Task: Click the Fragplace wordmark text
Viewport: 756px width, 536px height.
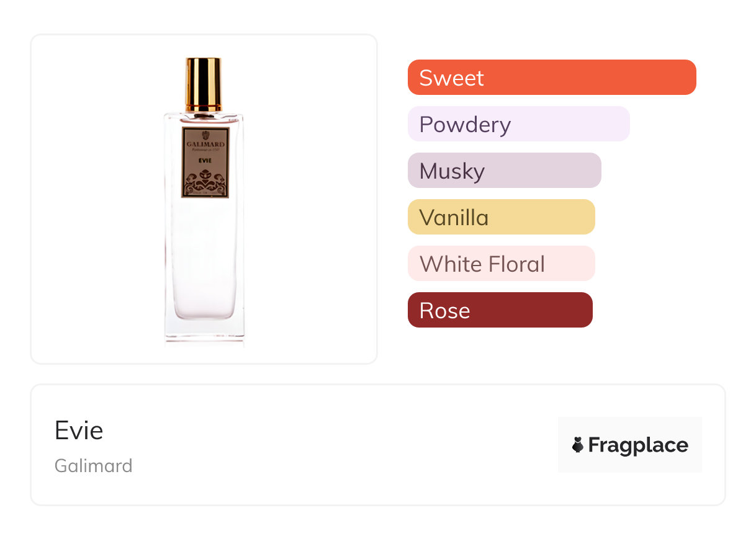Action: pos(638,445)
